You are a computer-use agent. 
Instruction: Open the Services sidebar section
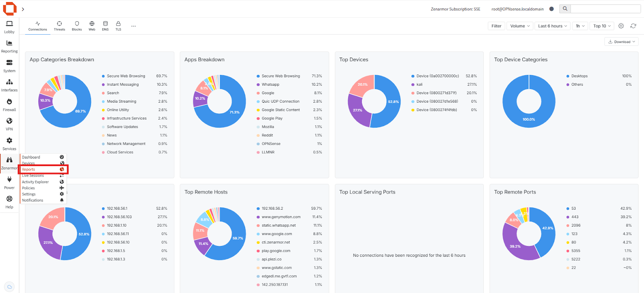9,144
